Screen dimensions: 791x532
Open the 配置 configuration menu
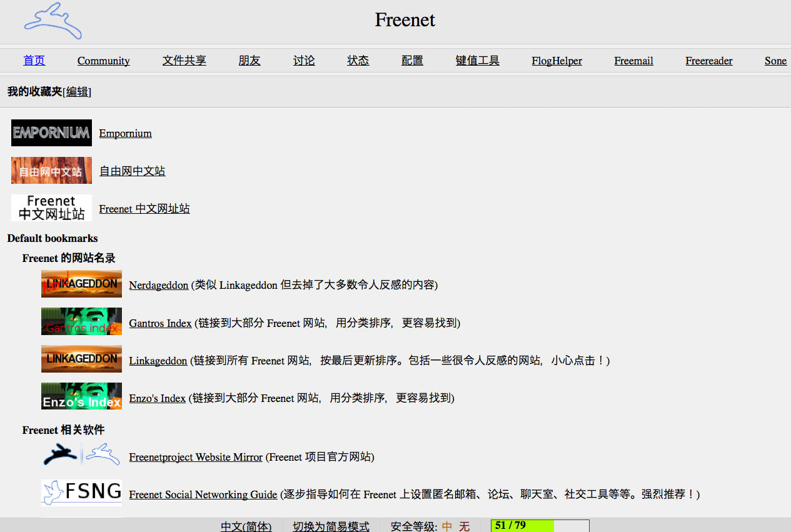tap(413, 61)
